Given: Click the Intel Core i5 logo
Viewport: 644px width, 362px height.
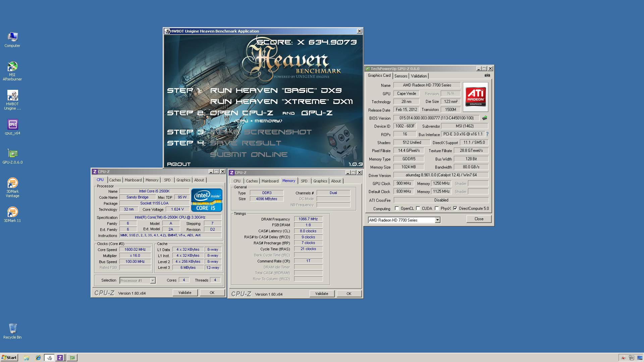Looking at the screenshot, I should point(207,200).
